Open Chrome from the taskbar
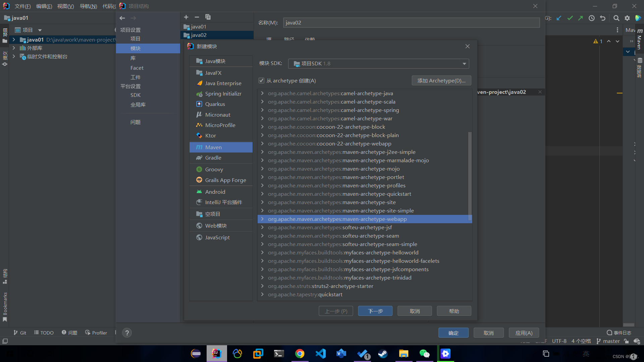 (300, 354)
